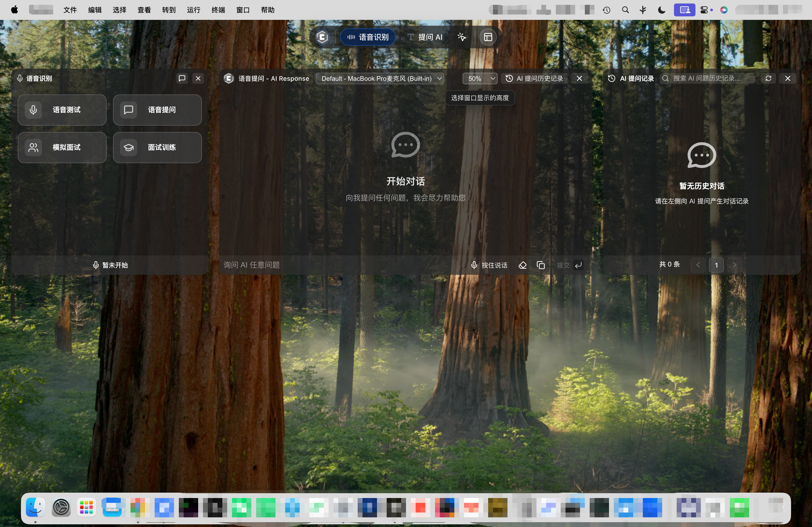
Task: Open macOS Control Center in menu bar
Action: pyautogui.click(x=704, y=10)
